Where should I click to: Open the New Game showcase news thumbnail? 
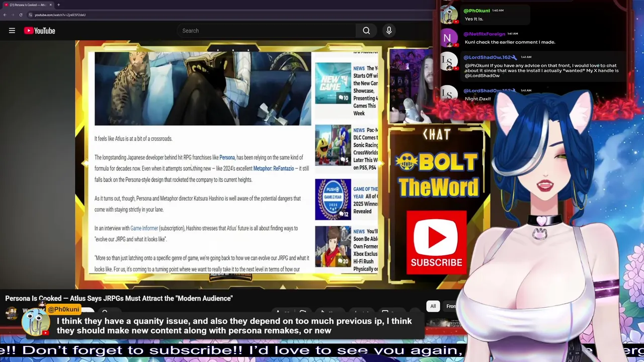pyautogui.click(x=333, y=83)
